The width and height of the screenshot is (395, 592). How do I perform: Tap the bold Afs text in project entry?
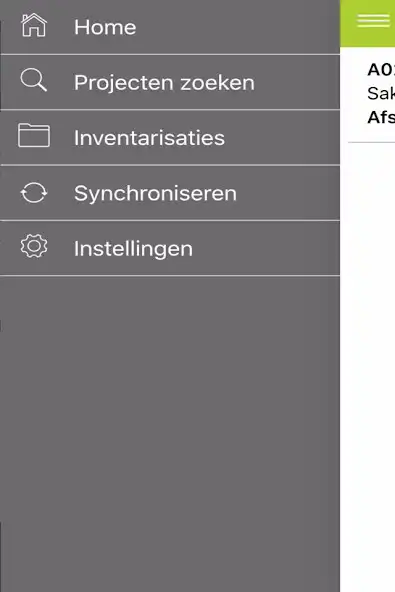[x=381, y=117]
